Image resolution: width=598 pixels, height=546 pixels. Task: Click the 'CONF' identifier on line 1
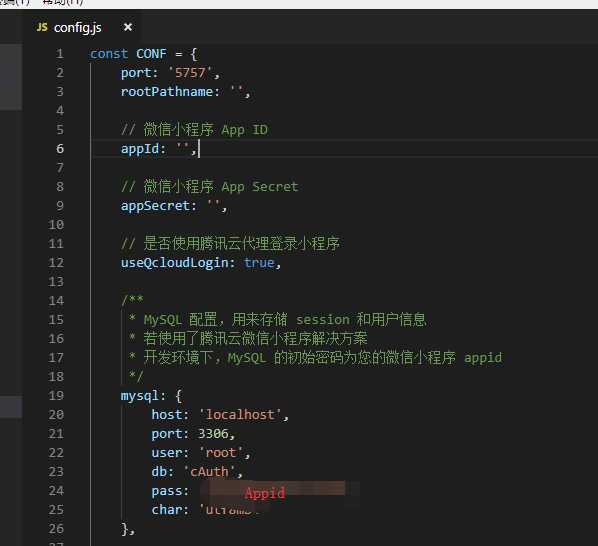(x=151, y=54)
